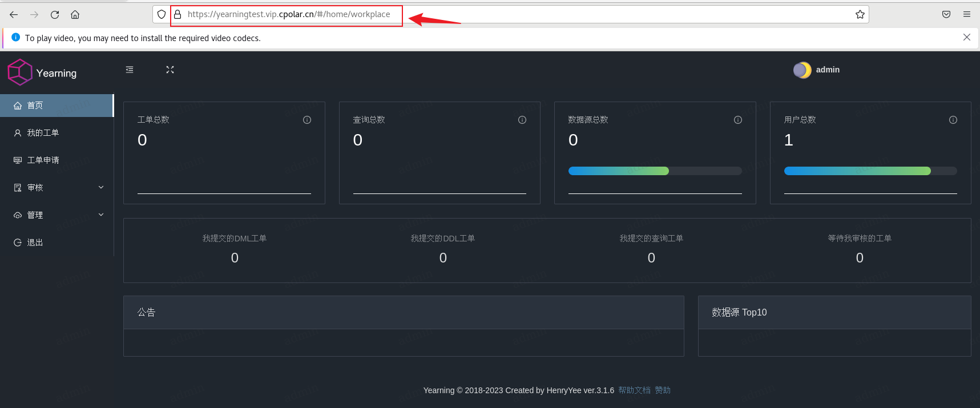Click the 数据源 Top10 panel header
The height and width of the screenshot is (408, 980).
click(834, 313)
